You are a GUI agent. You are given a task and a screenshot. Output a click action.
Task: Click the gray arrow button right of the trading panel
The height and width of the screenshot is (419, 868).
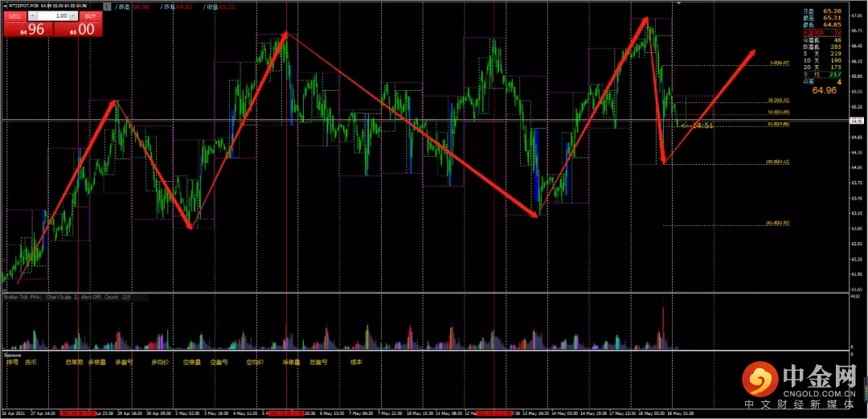(x=107, y=6)
